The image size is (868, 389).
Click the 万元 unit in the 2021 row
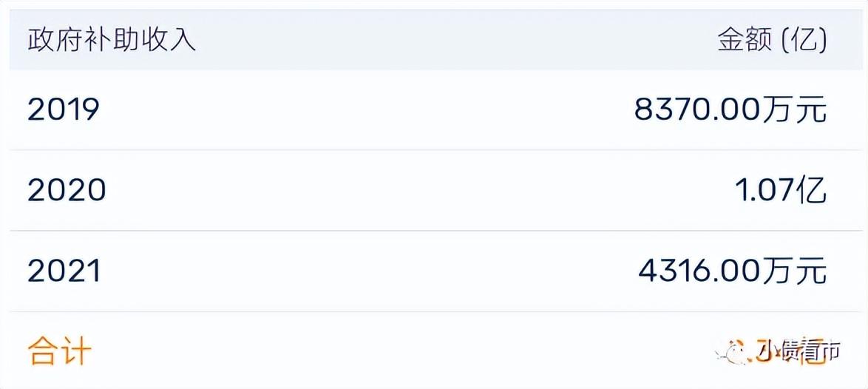[x=793, y=271]
